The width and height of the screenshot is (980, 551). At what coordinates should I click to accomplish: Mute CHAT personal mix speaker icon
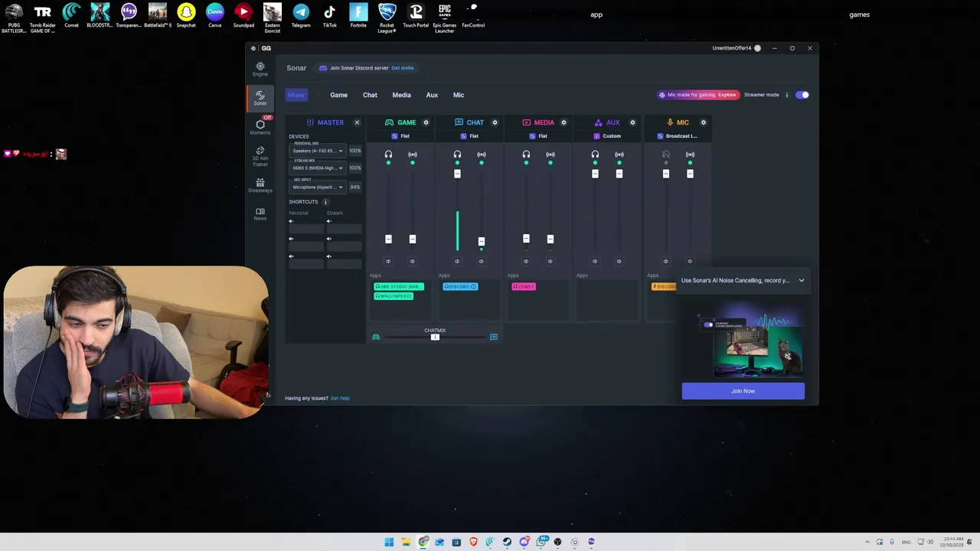[457, 261]
